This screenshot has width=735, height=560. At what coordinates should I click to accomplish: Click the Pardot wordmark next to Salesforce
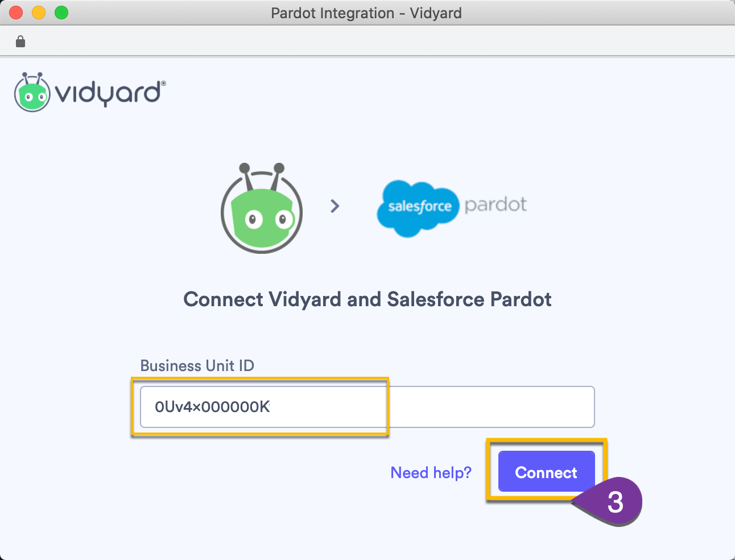click(495, 205)
